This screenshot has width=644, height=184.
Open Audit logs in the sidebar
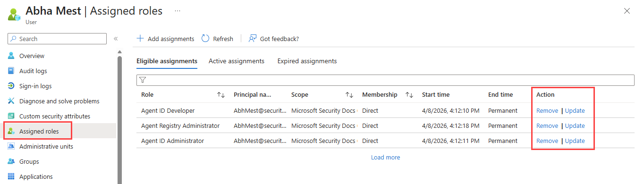point(33,71)
